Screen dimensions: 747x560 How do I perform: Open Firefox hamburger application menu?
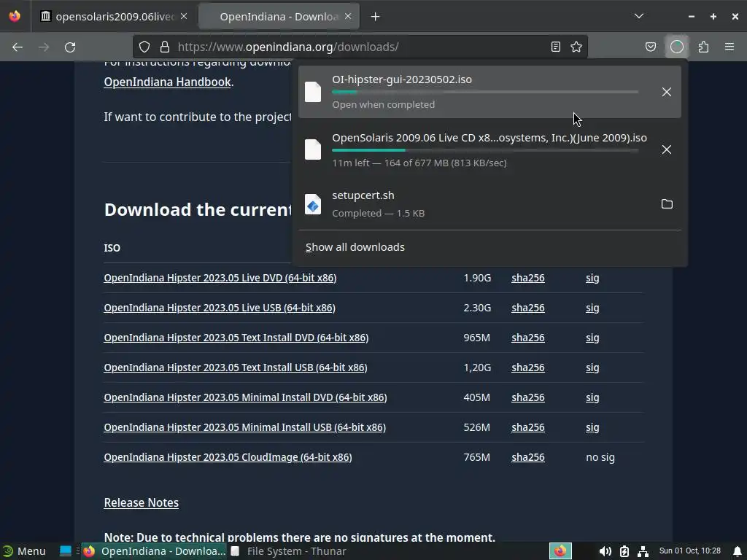coord(729,47)
